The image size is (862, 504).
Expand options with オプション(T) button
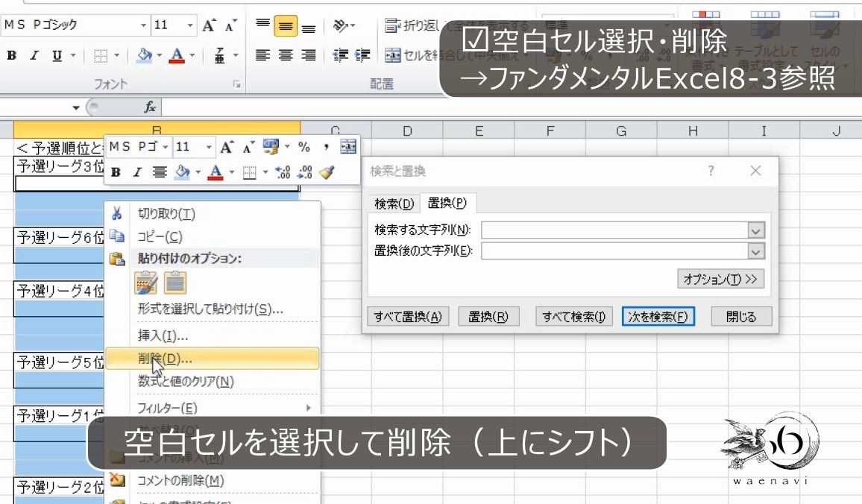coord(720,279)
